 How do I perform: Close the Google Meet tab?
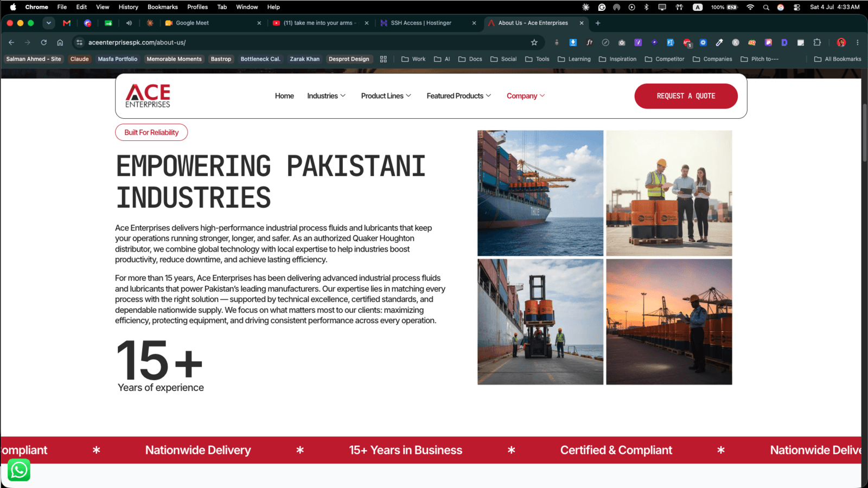click(x=259, y=23)
